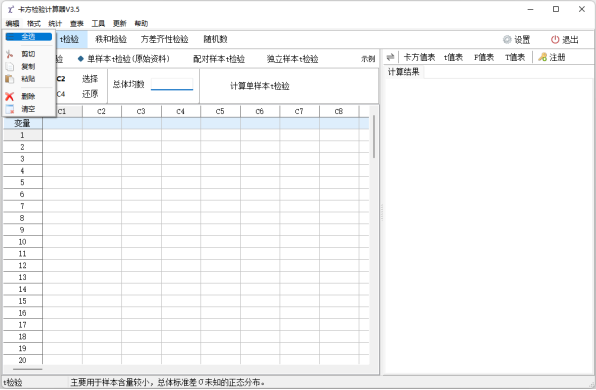Click the 注册 key icon
This screenshot has height=390, width=596.
coord(542,57)
